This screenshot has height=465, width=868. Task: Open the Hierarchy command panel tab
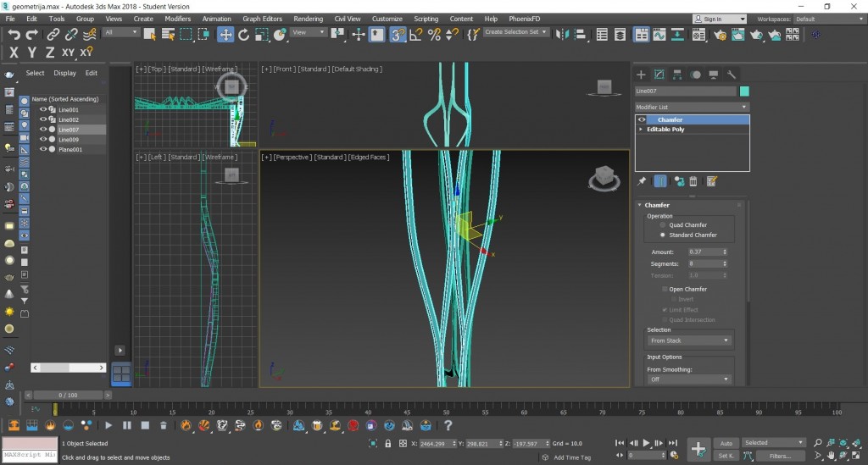677,74
